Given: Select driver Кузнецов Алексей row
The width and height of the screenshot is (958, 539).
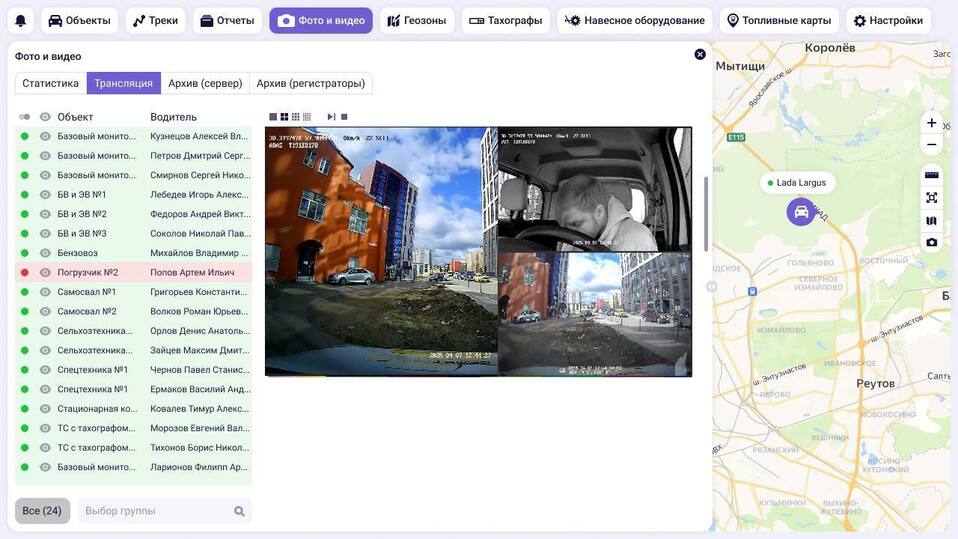Looking at the screenshot, I should click(x=133, y=136).
